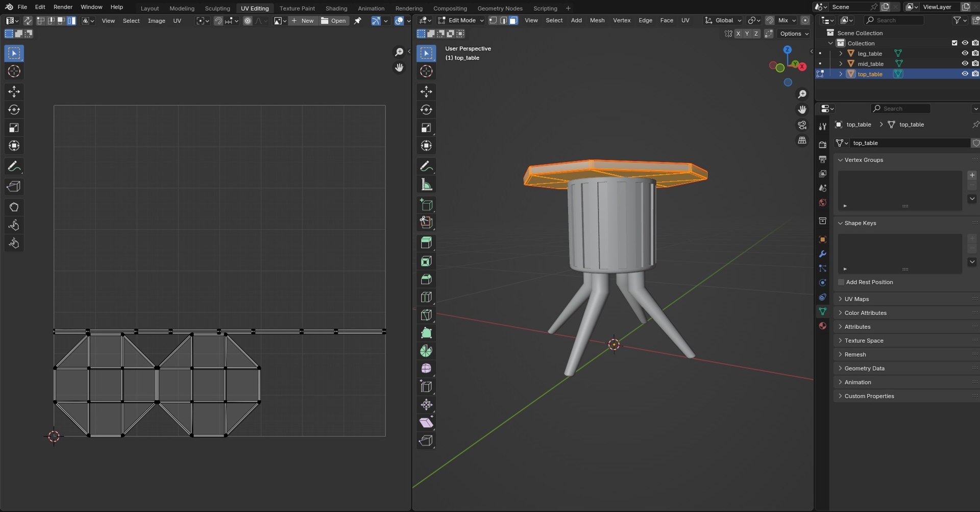Disable render for leg_table
This screenshot has height=512, width=980.
click(975, 54)
